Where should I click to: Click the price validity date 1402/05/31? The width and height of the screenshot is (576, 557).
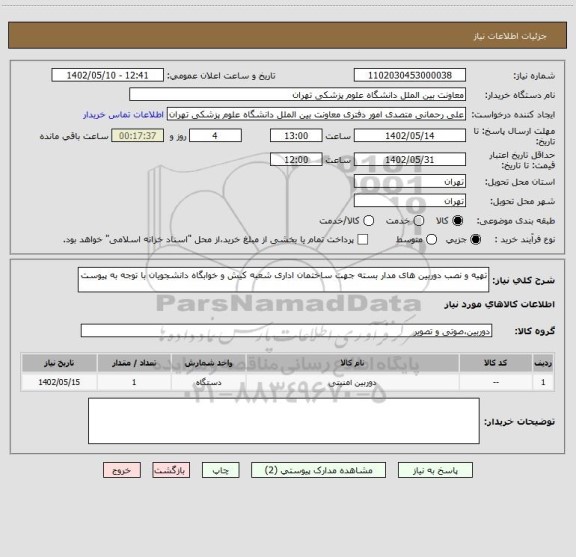click(410, 159)
